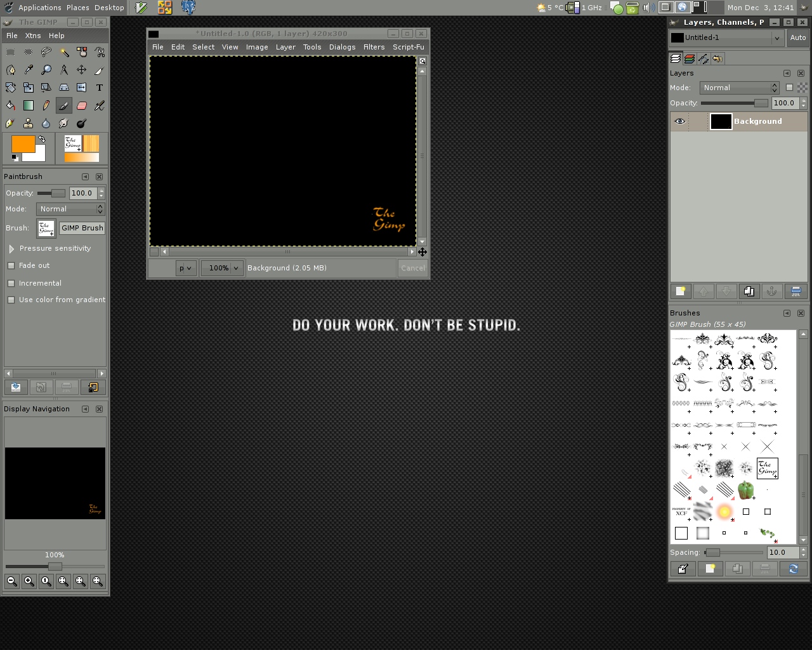Select the Smudge finger tool
The height and width of the screenshot is (650, 812).
coord(64,123)
